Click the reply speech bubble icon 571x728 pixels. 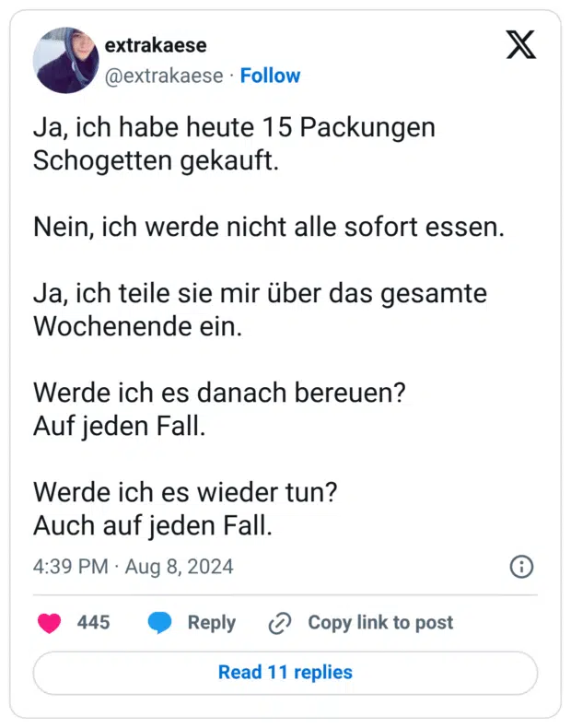pyautogui.click(x=160, y=623)
